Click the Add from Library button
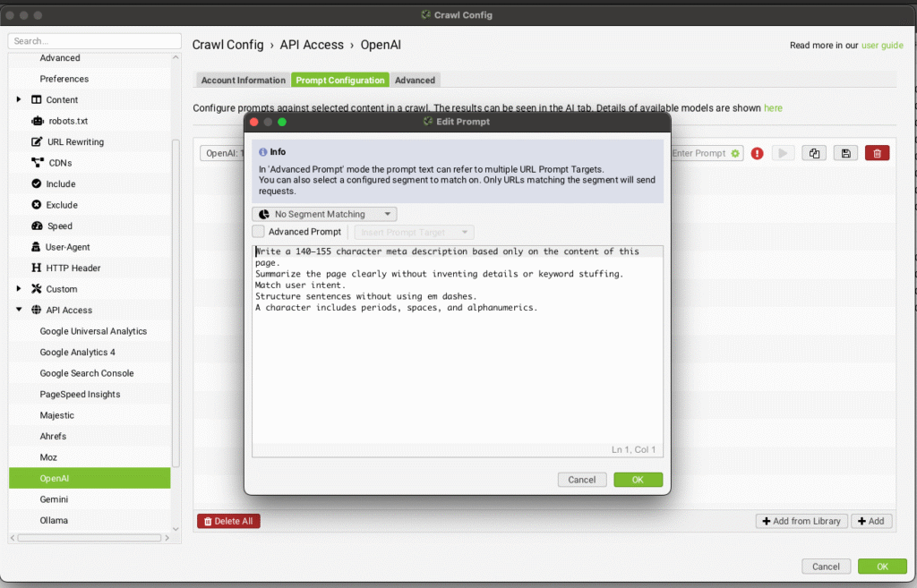 [x=801, y=521]
